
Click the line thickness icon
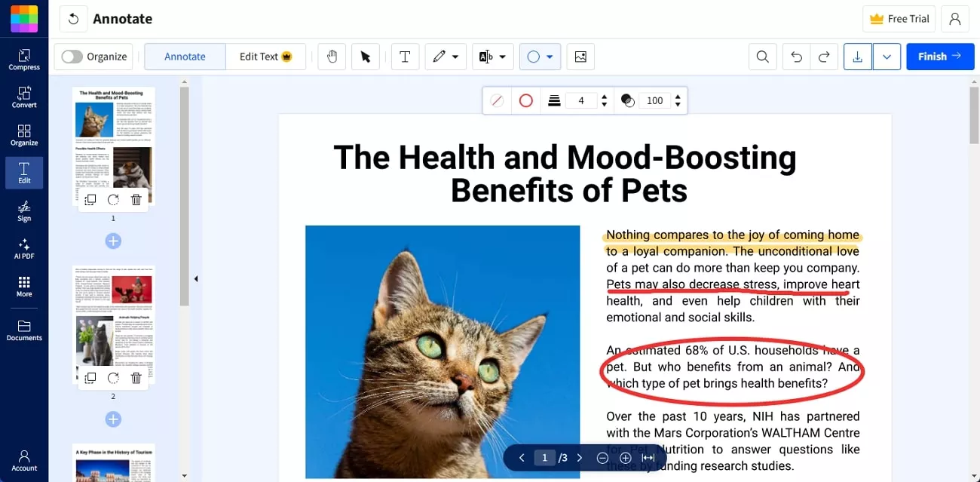554,100
